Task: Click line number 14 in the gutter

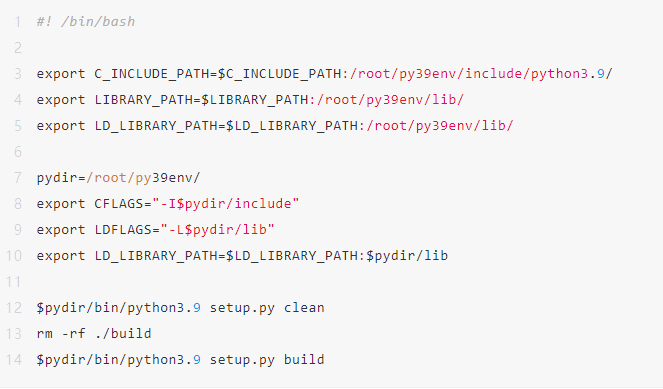Action: pos(14,360)
